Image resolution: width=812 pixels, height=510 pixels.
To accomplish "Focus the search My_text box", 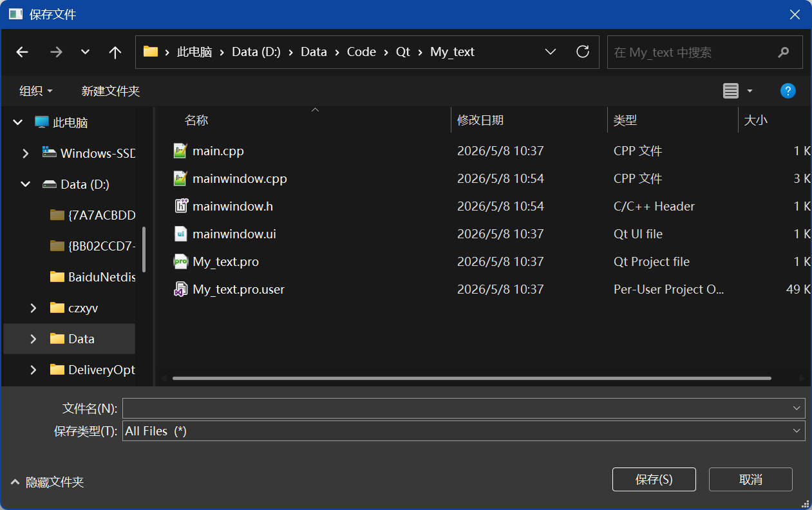I will pos(705,52).
